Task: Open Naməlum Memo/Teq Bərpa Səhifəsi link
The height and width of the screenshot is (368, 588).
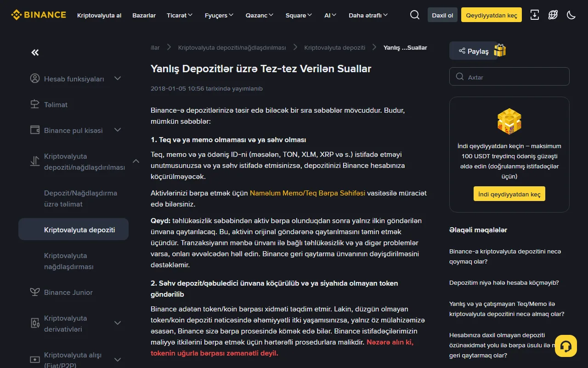Action: [x=307, y=193]
